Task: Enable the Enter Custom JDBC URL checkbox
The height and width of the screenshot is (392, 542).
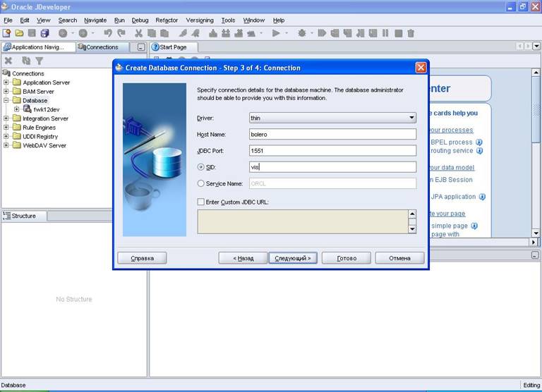Action: point(200,202)
